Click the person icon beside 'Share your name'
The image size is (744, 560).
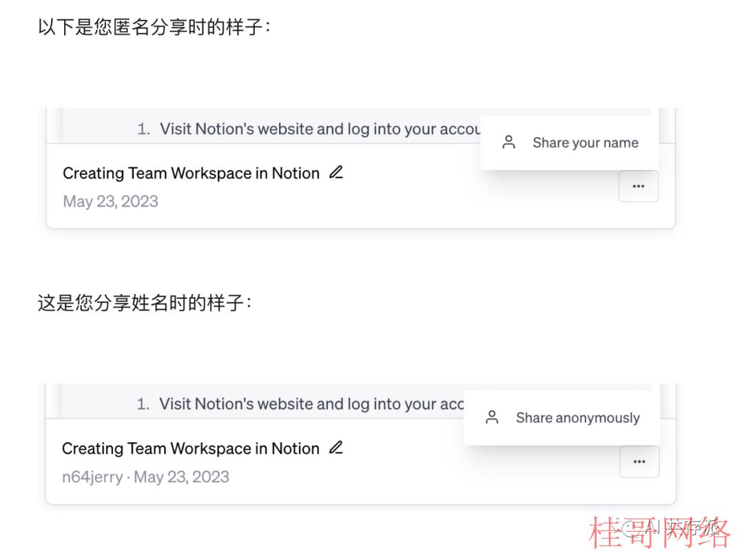click(x=508, y=143)
